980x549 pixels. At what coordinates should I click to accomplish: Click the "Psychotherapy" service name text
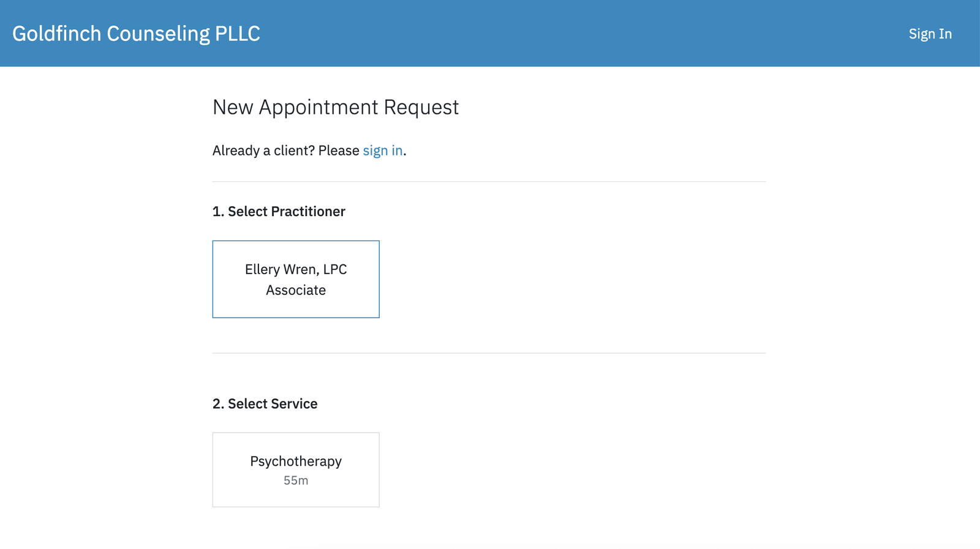(296, 461)
